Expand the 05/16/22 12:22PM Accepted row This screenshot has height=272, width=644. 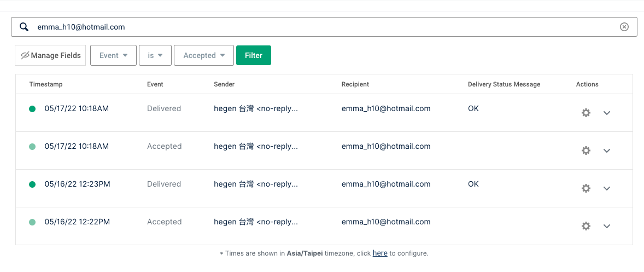pyautogui.click(x=606, y=226)
